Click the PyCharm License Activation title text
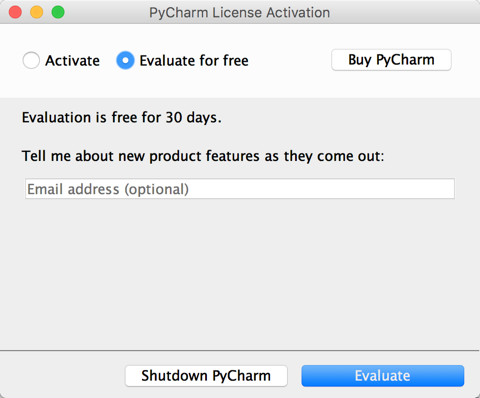The image size is (480, 398). coord(239,13)
